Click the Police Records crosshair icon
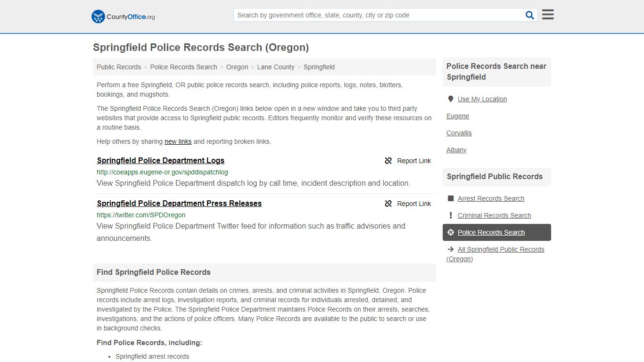Viewport: 644px width, 362px height. pos(451,232)
